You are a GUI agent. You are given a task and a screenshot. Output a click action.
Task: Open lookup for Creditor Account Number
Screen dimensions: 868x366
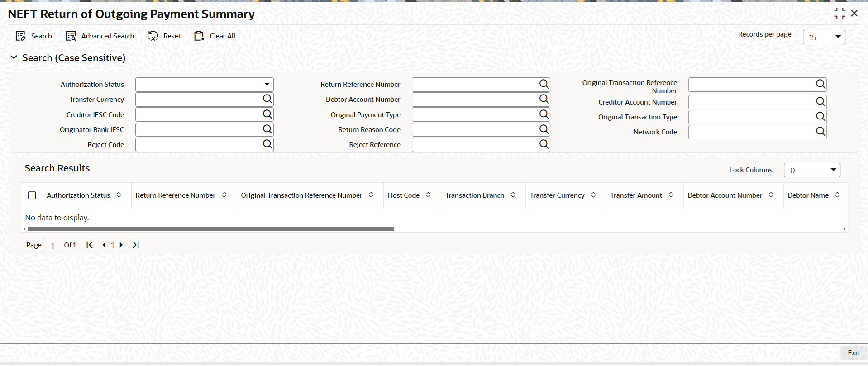pos(820,102)
